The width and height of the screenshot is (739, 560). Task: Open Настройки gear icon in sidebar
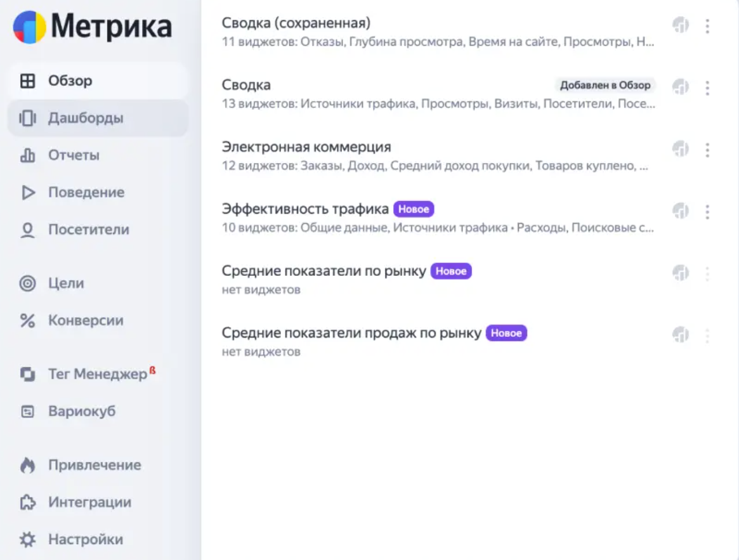point(27,540)
